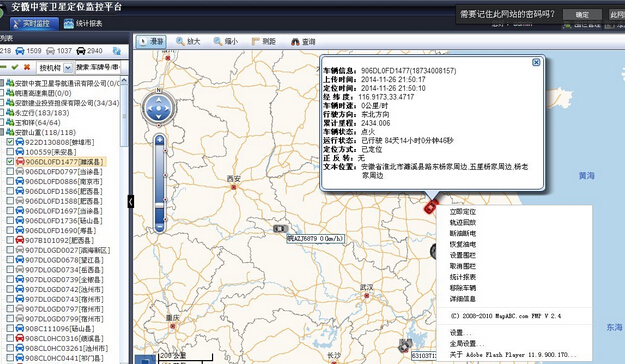625x364 pixels.
Task: Select the 漫游 pan tool
Action: click(151, 41)
